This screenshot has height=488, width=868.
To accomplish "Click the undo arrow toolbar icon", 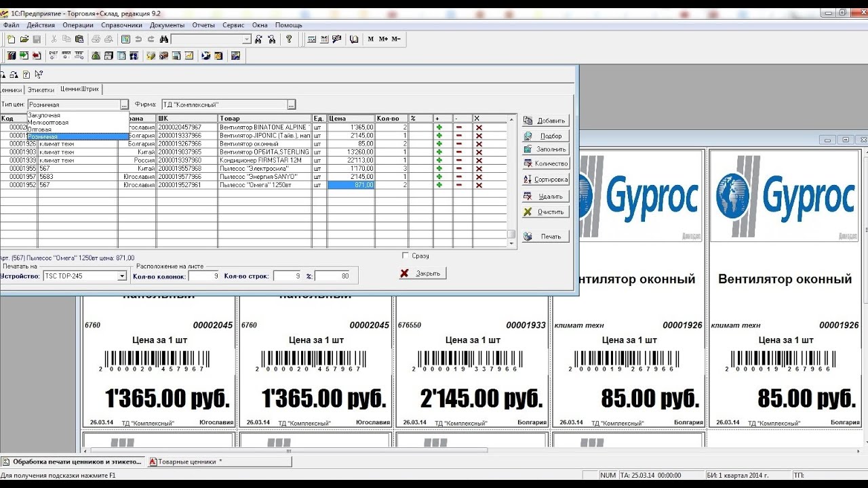I will [138, 39].
